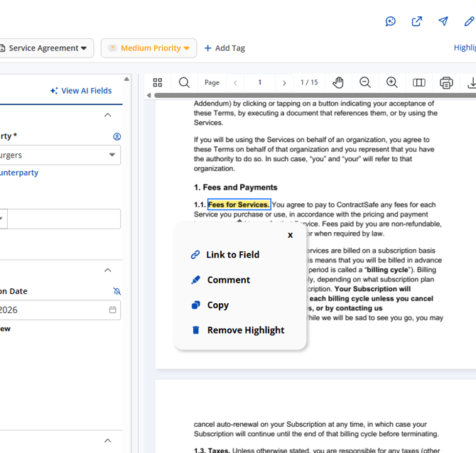Close the highlight popup with x

[x=290, y=235]
